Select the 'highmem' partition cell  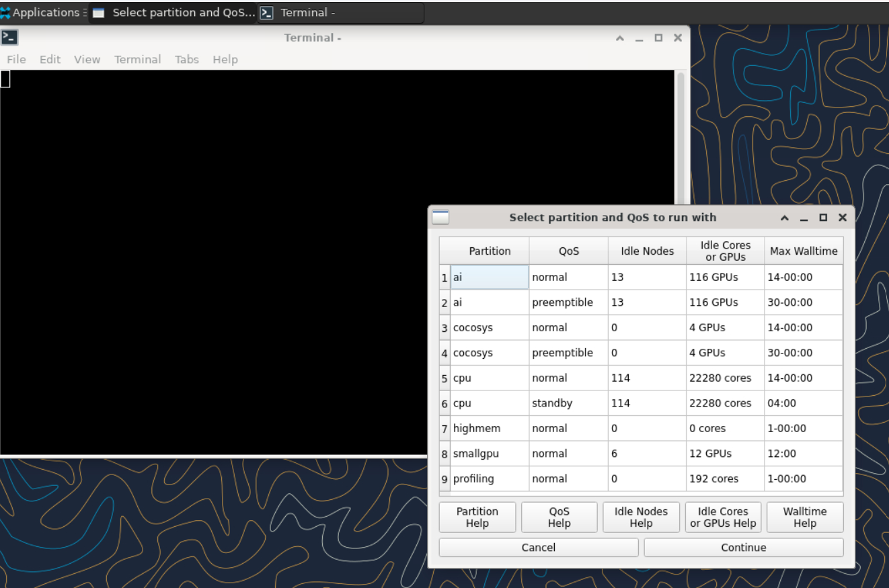(x=490, y=428)
